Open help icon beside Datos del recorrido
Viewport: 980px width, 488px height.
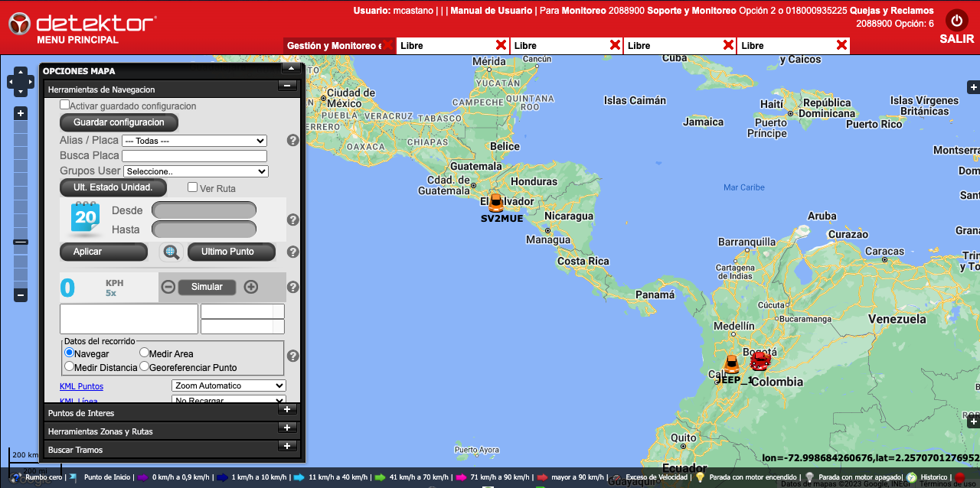(x=292, y=356)
